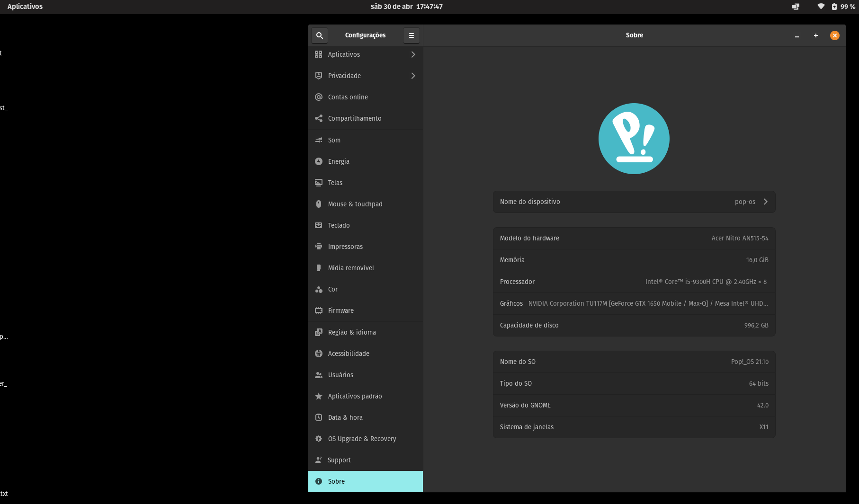Image resolution: width=859 pixels, height=504 pixels.
Task: Open OS Upgrade & Recovery panel
Action: coord(366,439)
